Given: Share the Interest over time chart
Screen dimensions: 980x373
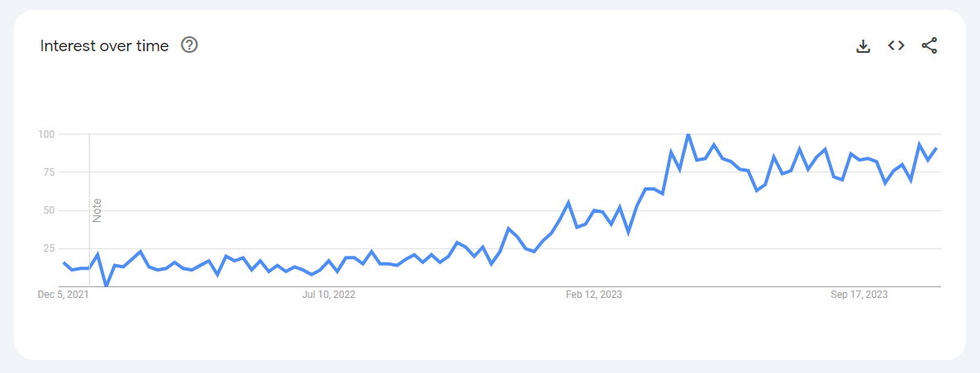Looking at the screenshot, I should 930,45.
